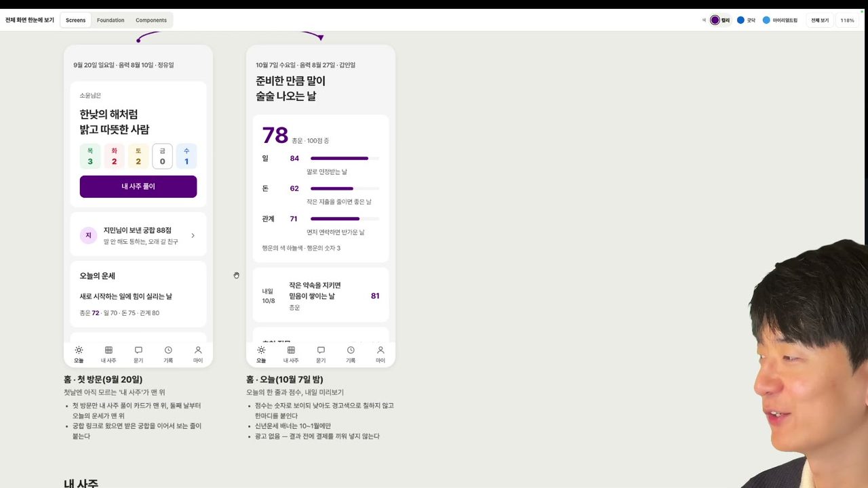Click the caption 홈 · 첫 방문(9월 20일)
Image resolution: width=868 pixels, height=488 pixels.
click(x=103, y=380)
